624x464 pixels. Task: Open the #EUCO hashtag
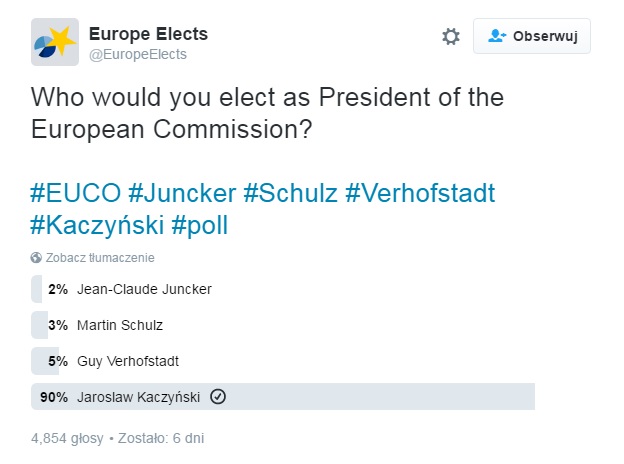(76, 193)
